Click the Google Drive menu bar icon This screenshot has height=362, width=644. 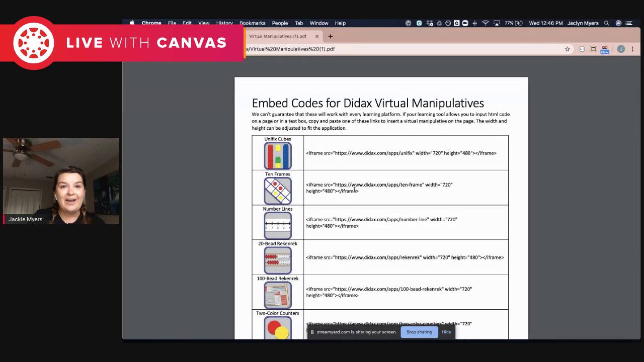pos(439,23)
